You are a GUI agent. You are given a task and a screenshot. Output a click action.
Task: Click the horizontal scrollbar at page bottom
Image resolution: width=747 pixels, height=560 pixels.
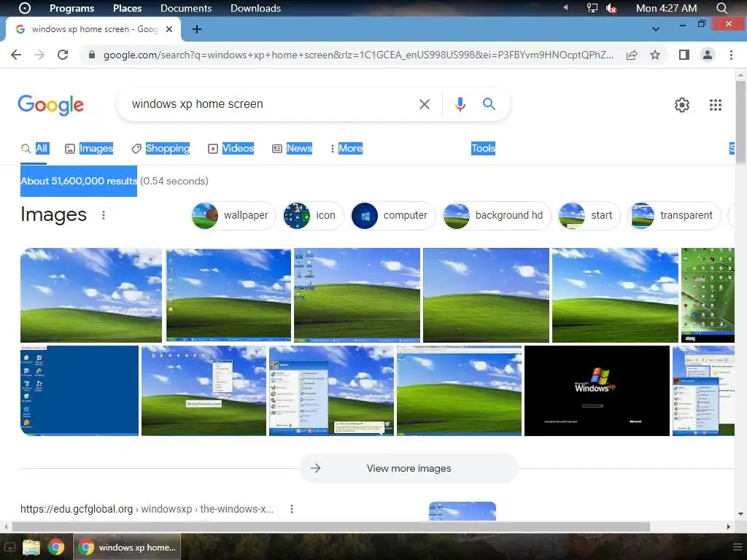point(331,526)
